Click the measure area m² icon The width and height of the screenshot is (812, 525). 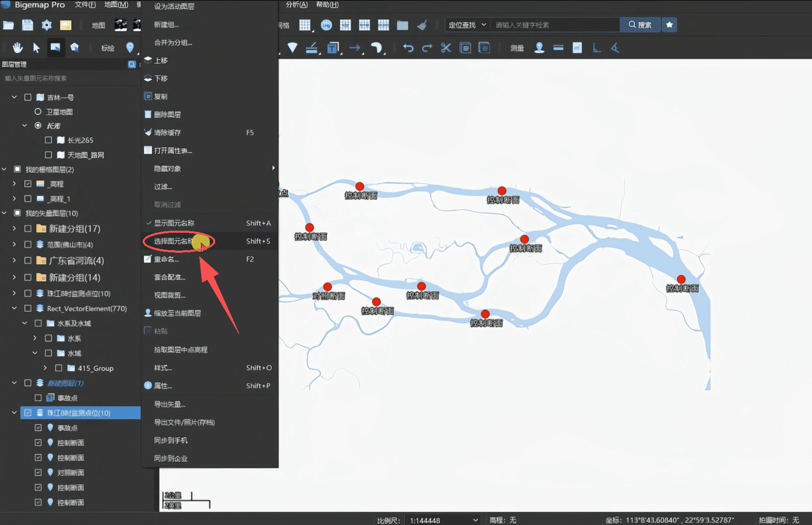tap(577, 48)
